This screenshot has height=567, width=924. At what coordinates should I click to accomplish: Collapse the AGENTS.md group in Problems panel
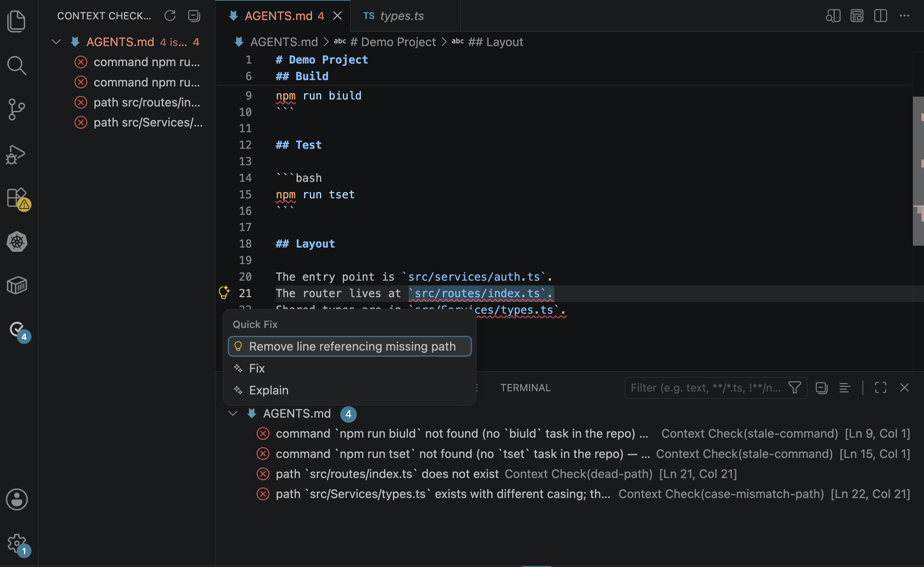(x=233, y=413)
